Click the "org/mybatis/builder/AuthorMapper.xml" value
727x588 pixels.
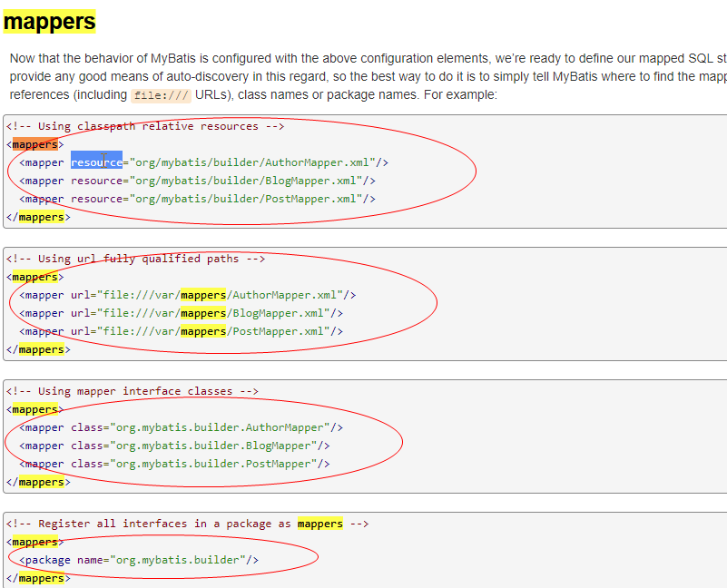tap(252, 162)
